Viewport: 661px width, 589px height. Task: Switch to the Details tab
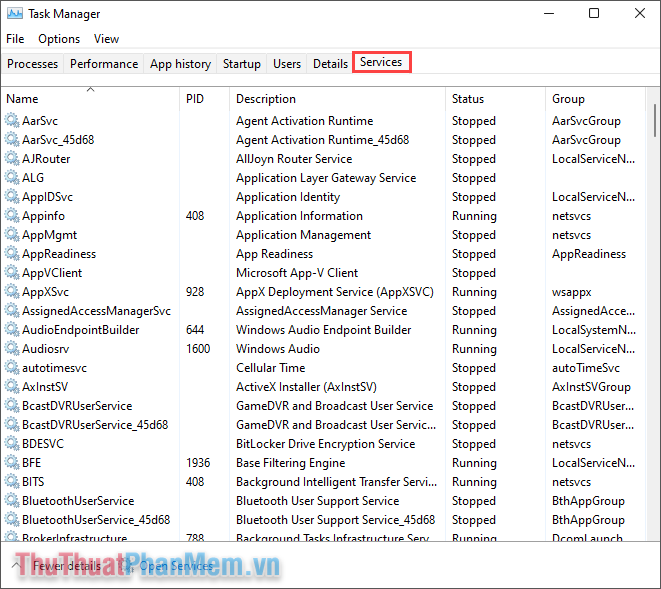[x=330, y=64]
